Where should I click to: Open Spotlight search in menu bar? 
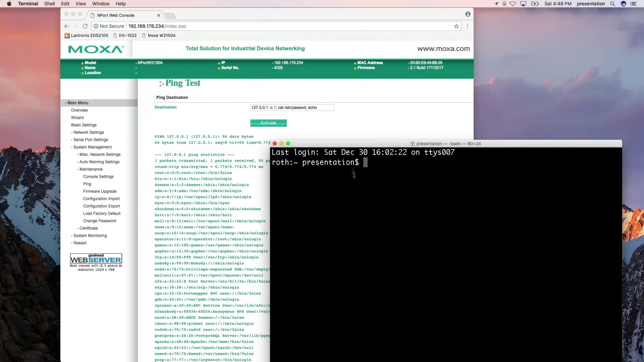click(612, 4)
